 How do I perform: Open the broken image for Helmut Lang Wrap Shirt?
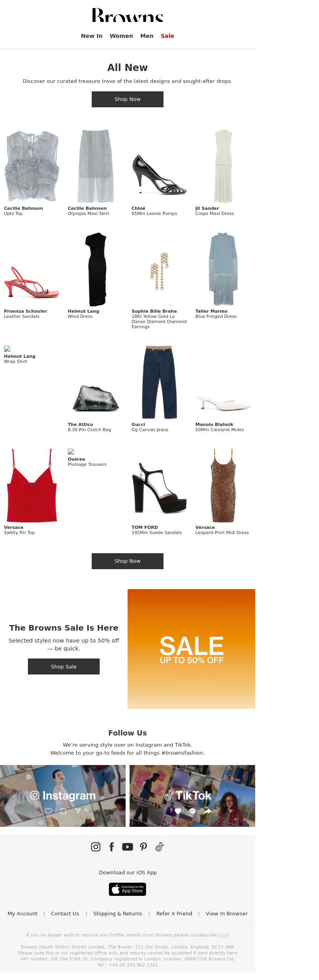[x=7, y=349]
